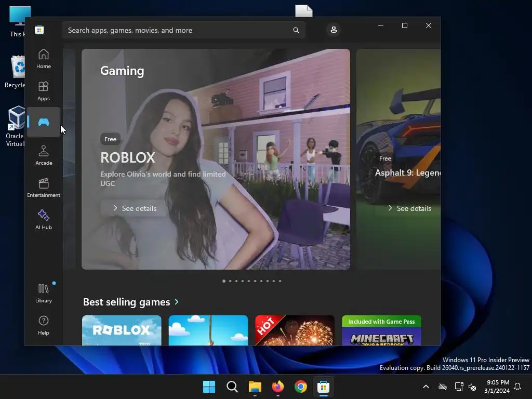Open the ROBLOX game tile
The width and height of the screenshot is (532, 399).
point(122,330)
